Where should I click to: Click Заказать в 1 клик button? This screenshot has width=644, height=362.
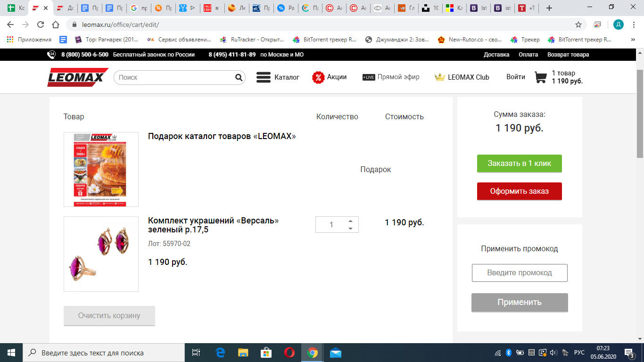(x=520, y=163)
